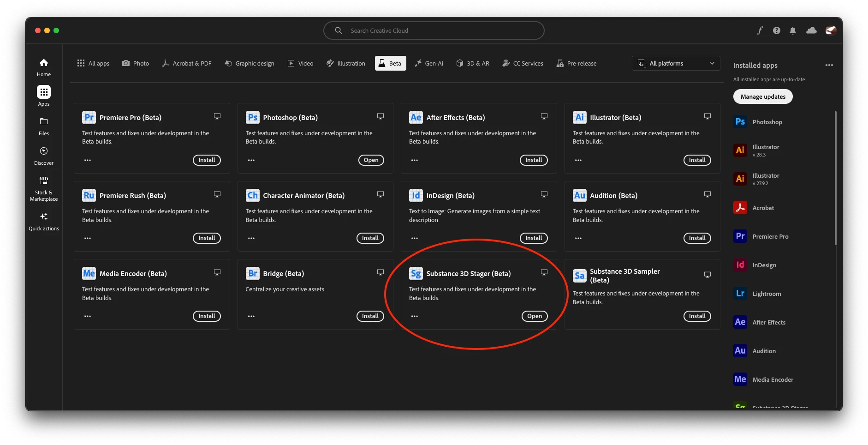Image resolution: width=868 pixels, height=445 pixels.
Task: Select the Beta tab
Action: tap(391, 63)
